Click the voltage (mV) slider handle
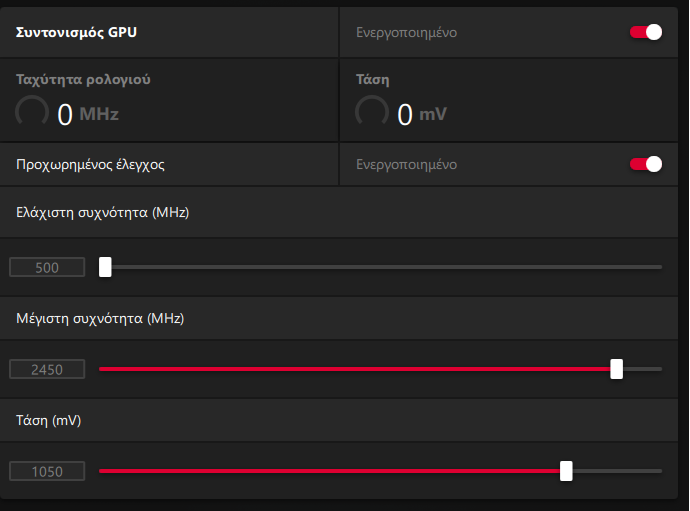 coord(566,471)
